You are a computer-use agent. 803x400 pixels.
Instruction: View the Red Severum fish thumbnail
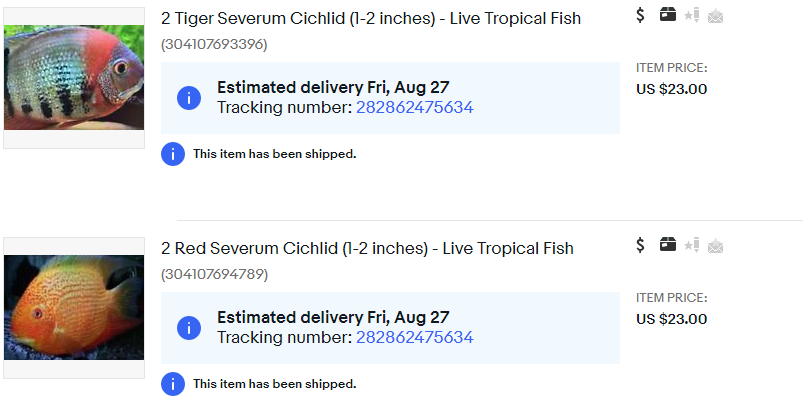pyautogui.click(x=74, y=308)
